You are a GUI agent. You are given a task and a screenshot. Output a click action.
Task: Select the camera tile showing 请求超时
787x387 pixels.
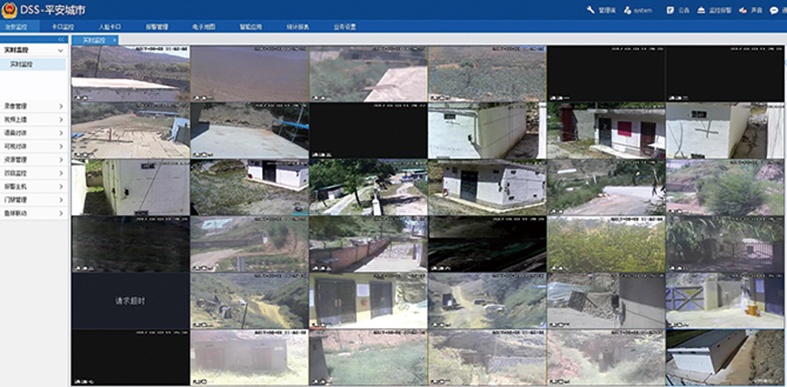point(130,301)
